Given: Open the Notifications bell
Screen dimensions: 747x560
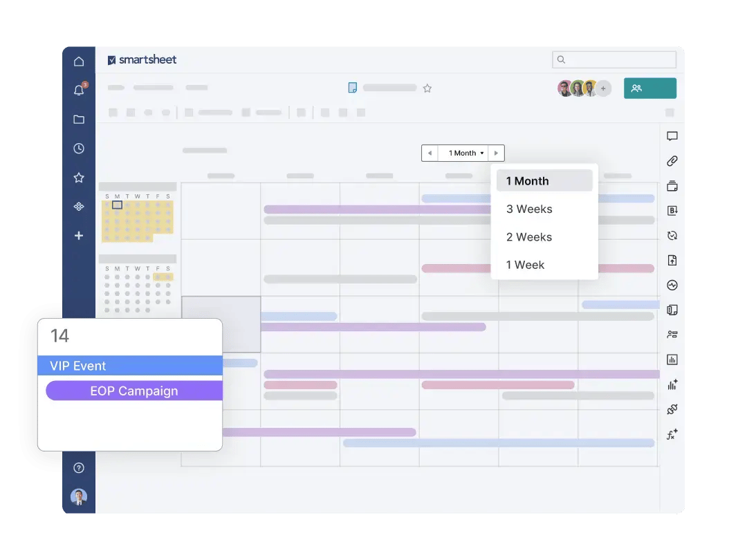Looking at the screenshot, I should pyautogui.click(x=79, y=91).
